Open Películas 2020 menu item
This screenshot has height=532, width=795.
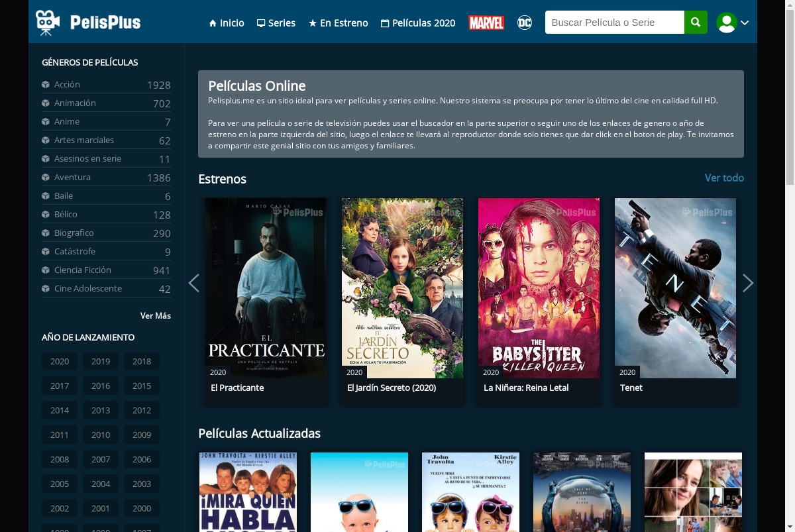[418, 23]
